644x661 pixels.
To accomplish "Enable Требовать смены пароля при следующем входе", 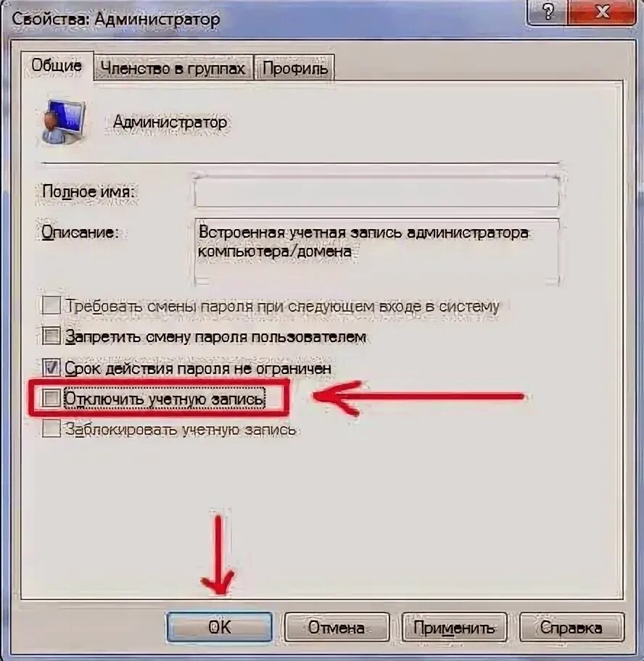I will (x=51, y=305).
